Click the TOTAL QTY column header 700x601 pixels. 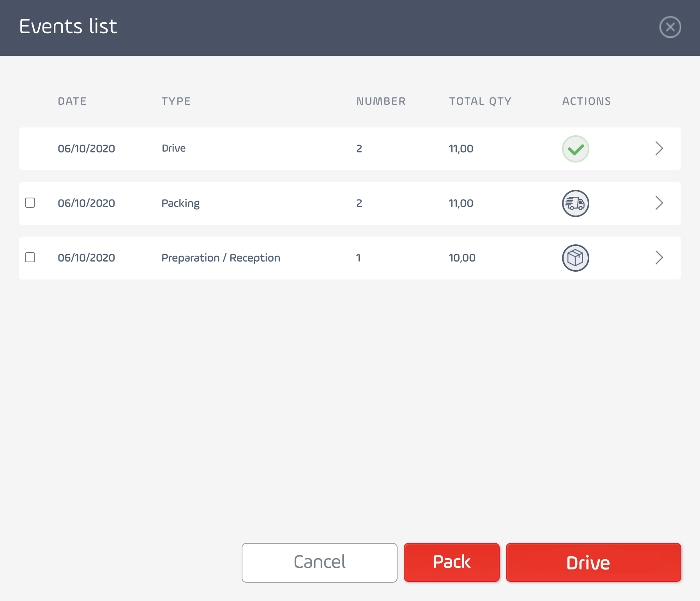[x=480, y=101]
